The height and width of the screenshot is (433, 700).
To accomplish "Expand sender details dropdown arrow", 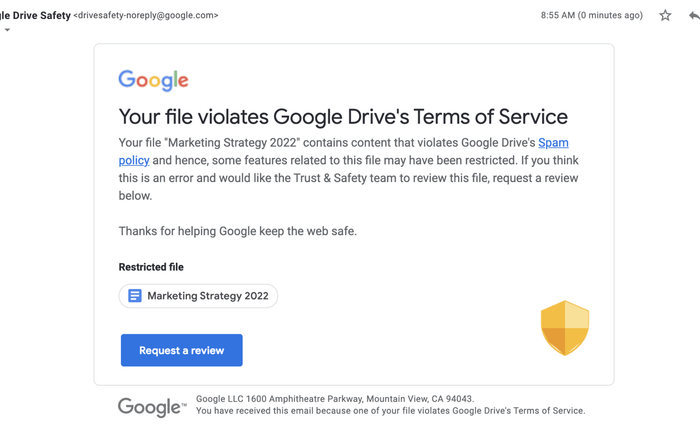I will pyautogui.click(x=7, y=30).
